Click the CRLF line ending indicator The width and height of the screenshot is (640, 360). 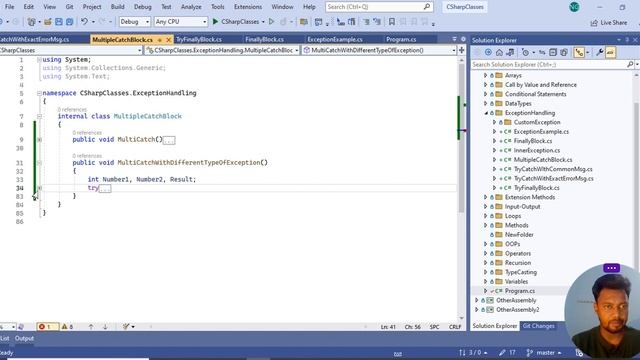pyautogui.click(x=455, y=327)
